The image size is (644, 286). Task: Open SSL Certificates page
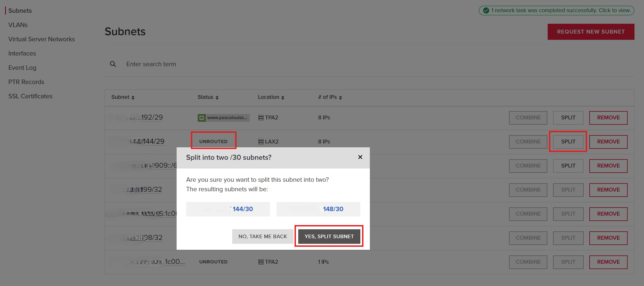click(30, 96)
